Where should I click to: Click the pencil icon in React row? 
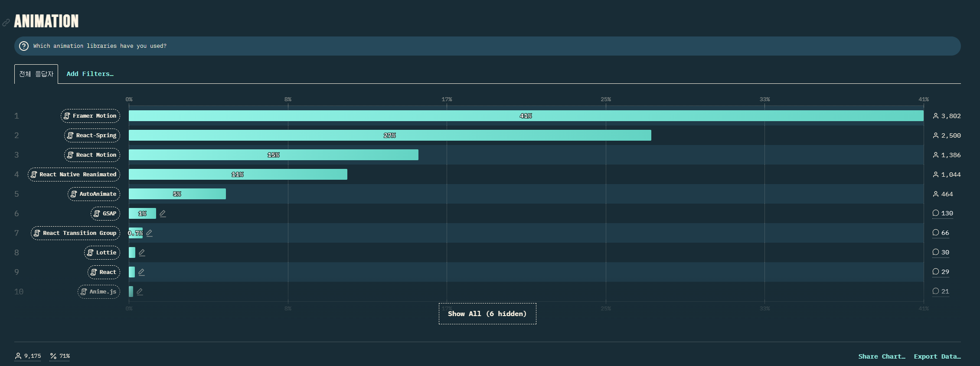(141, 272)
